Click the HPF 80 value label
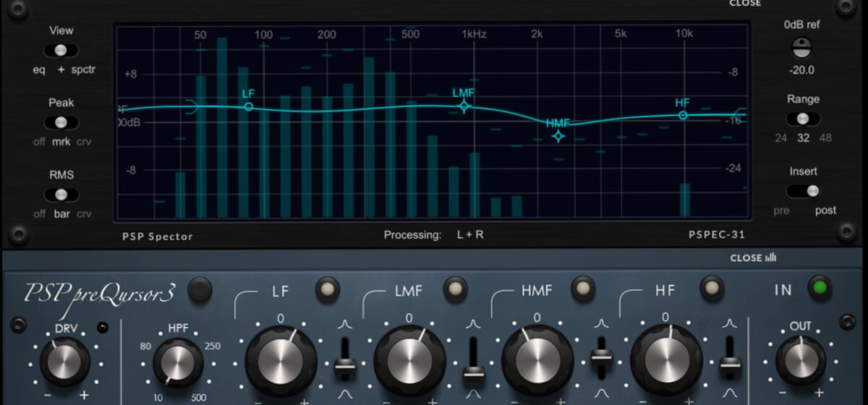The height and width of the screenshot is (405, 868). [145, 346]
